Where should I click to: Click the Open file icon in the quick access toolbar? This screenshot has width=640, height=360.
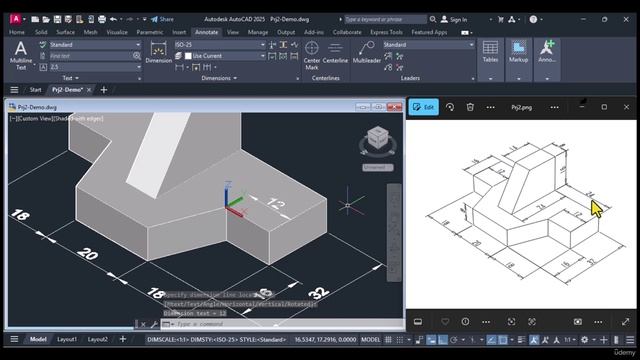[46, 19]
